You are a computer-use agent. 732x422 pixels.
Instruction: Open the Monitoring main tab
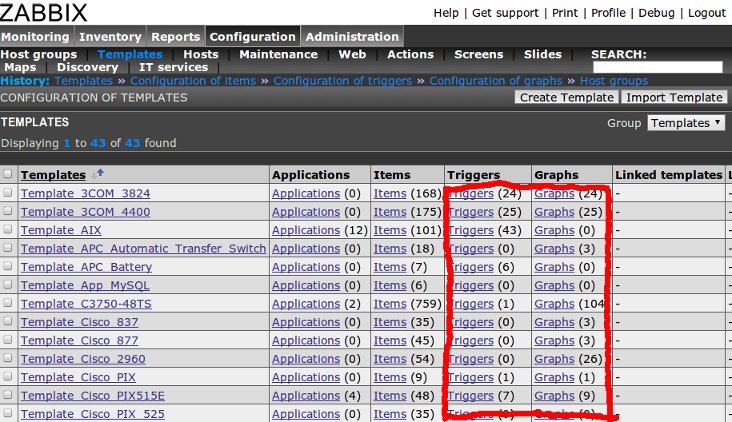(35, 36)
